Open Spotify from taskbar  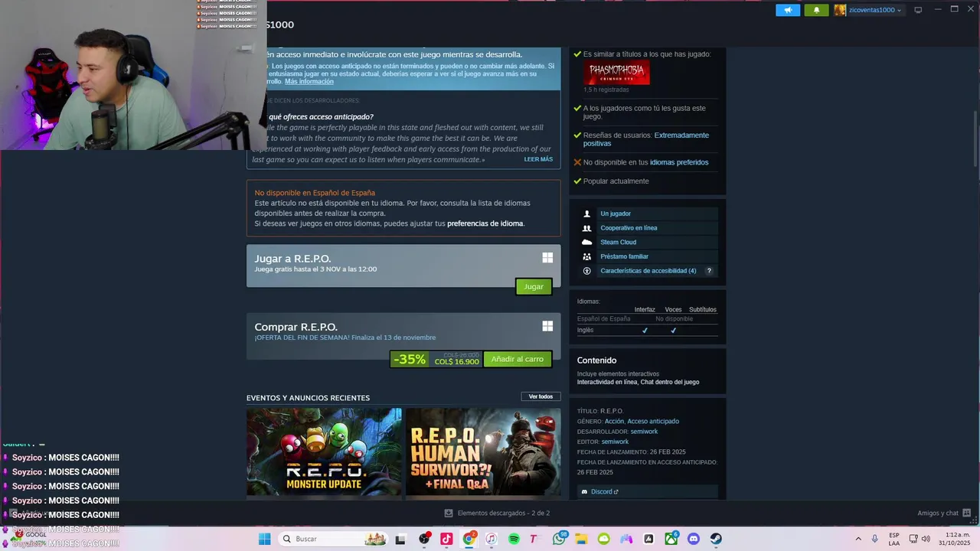(514, 539)
